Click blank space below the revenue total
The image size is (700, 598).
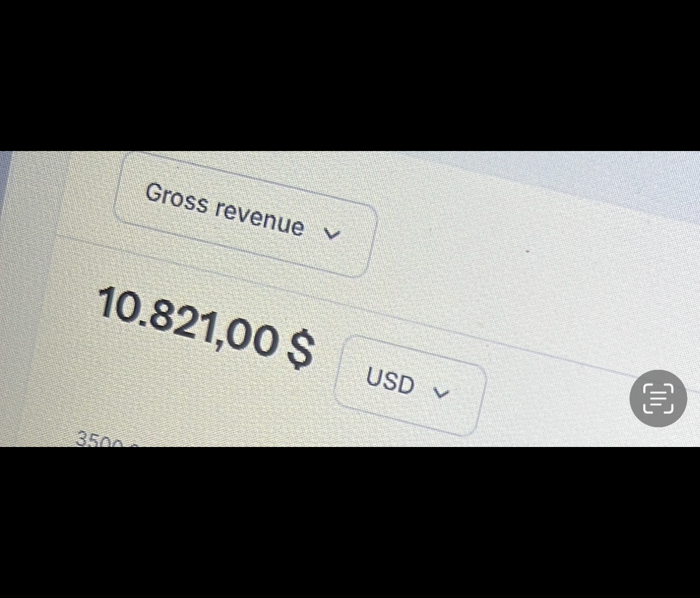pyautogui.click(x=209, y=402)
